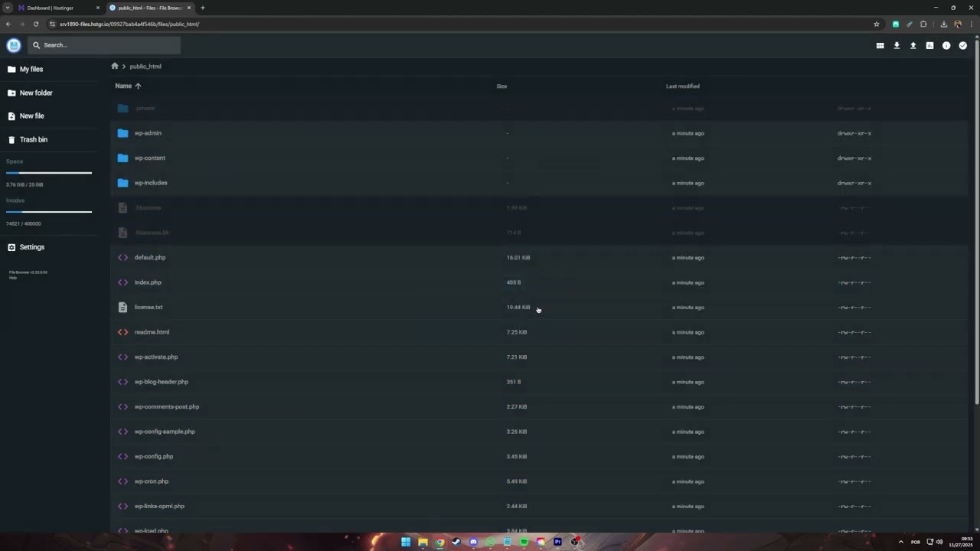Open Discord from the taskbar
Image resolution: width=980 pixels, height=551 pixels.
[x=473, y=542]
